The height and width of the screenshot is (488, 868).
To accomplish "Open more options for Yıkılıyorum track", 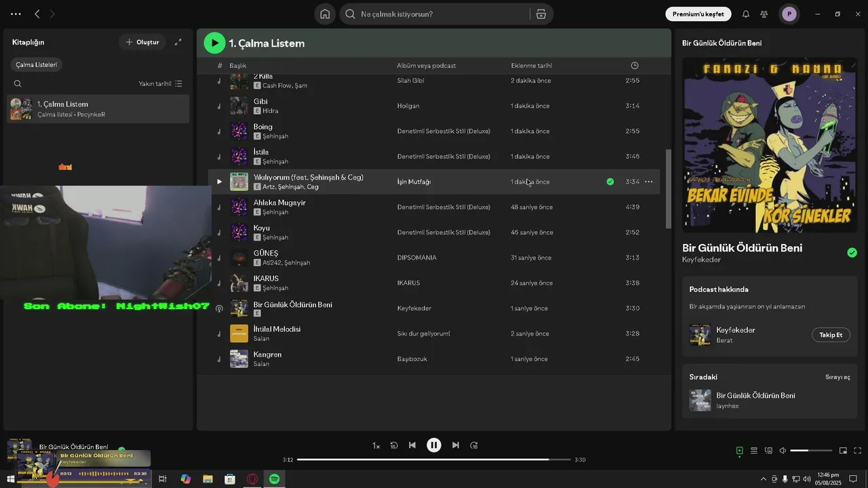I will (649, 182).
